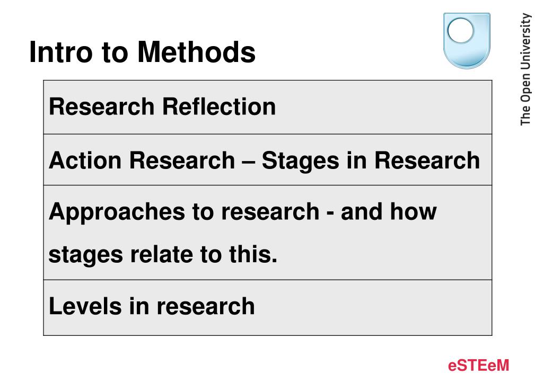This screenshot has height=392, width=543.
Task: Select the "Action Research – Stages in Research" row
Action: click(x=267, y=159)
